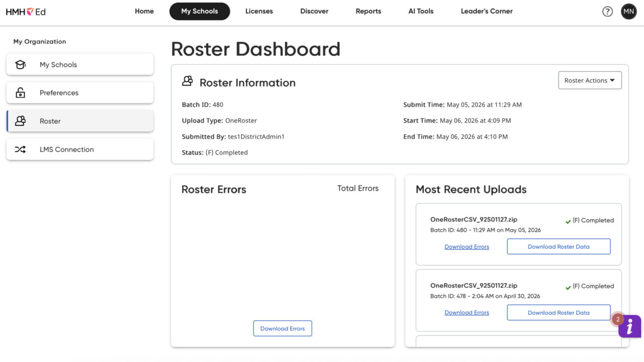Download Roster Data for Batch 478
Screen dimensions: 644x362
pos(558,312)
